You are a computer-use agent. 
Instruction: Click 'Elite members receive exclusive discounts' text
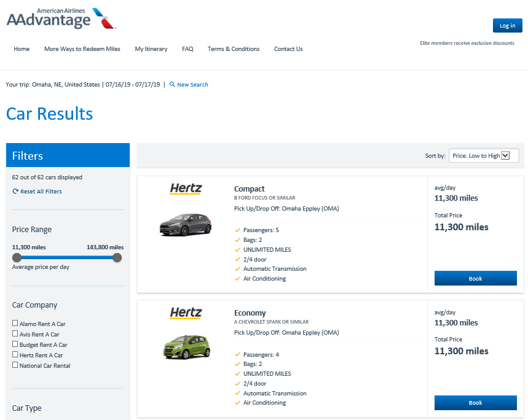coord(467,43)
